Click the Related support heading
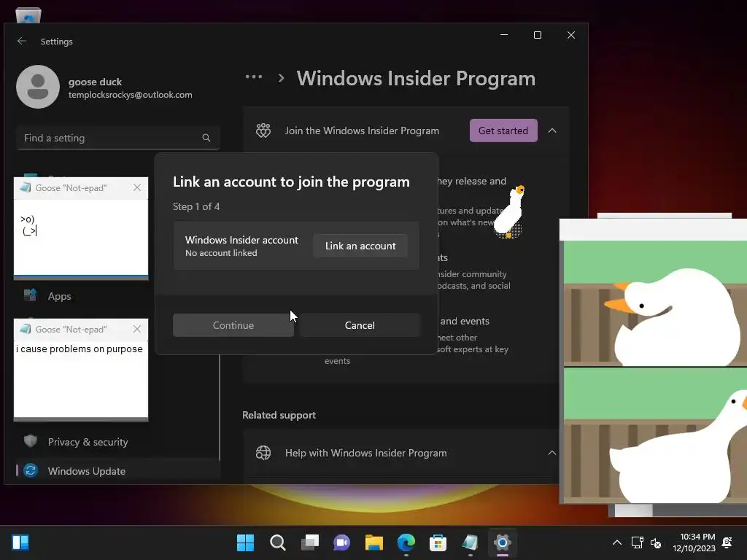 coord(279,415)
